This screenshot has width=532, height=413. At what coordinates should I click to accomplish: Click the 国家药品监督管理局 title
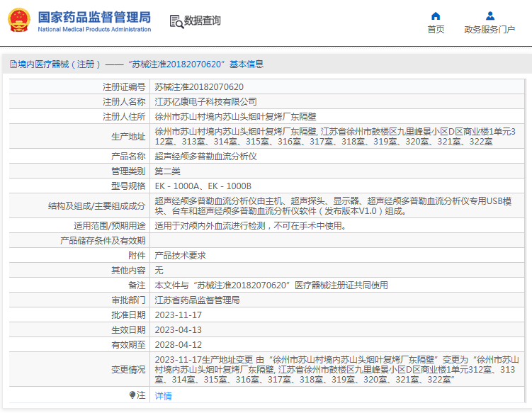(x=94, y=17)
